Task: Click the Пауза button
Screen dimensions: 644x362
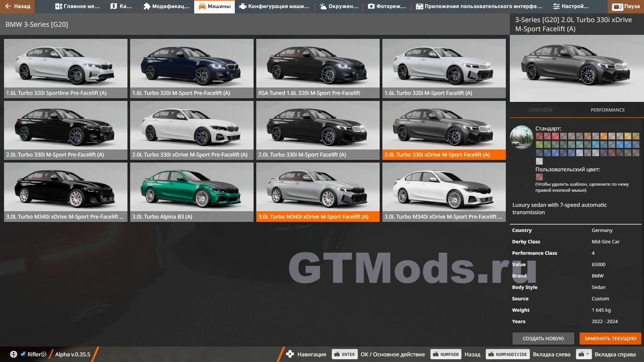Action: click(626, 7)
